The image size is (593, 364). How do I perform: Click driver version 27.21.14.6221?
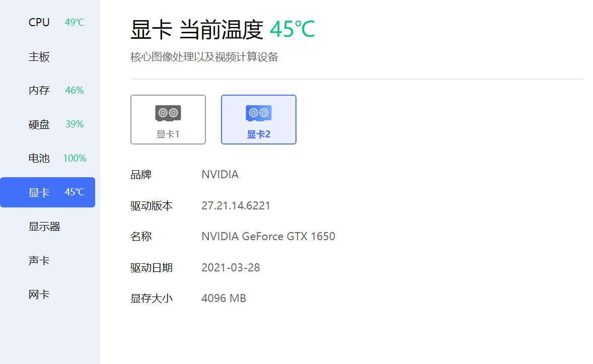236,205
